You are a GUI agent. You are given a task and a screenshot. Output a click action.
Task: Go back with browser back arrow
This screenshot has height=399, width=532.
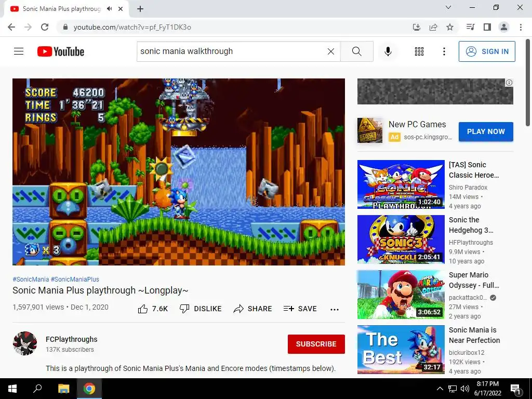pyautogui.click(x=11, y=27)
